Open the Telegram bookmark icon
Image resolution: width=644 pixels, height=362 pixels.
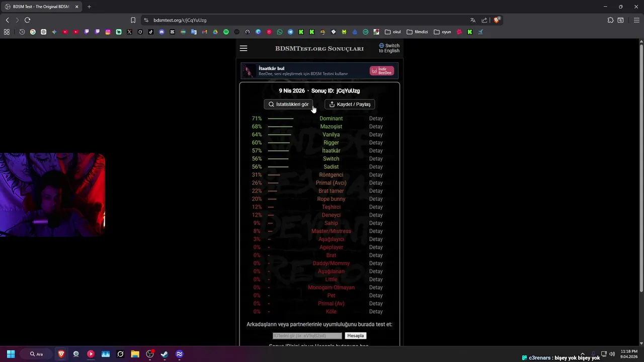290,32
